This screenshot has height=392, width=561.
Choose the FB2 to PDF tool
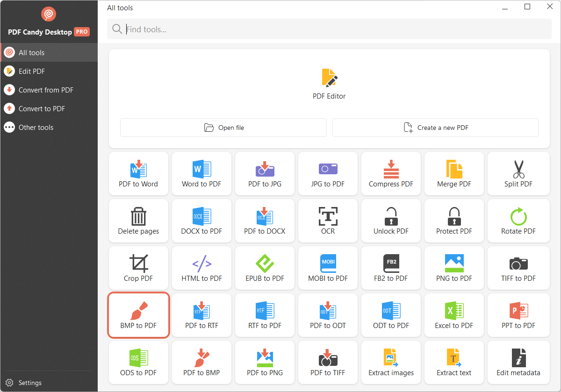391,268
